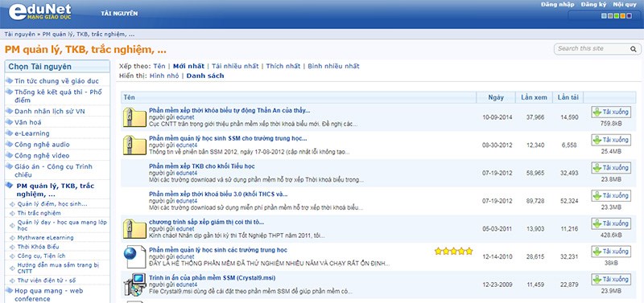This screenshot has width=644, height=303.
Task: Click the bullet icon beside Tin tức chung về giáo dục
Action: (x=9, y=80)
